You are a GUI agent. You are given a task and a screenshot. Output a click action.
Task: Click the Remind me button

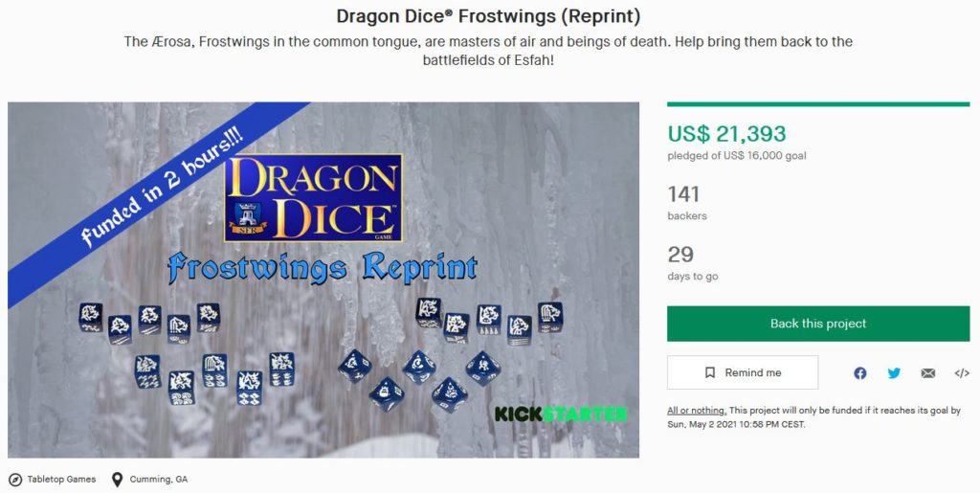coord(743,372)
